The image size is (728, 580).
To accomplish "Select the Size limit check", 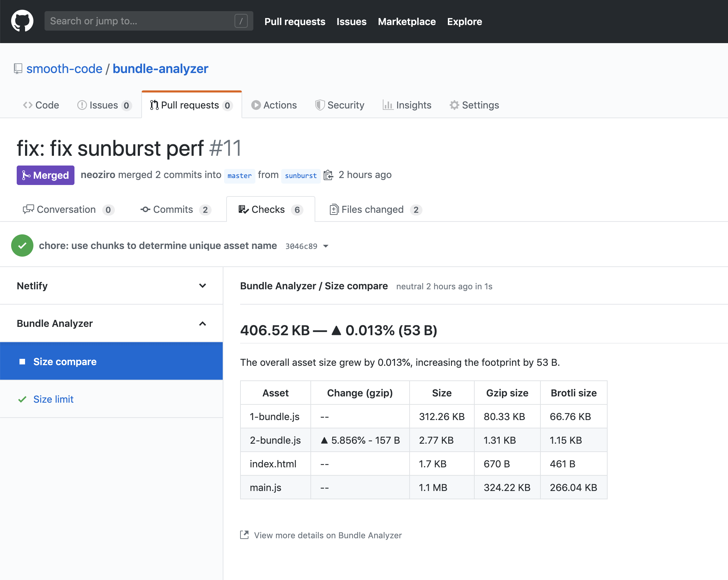I will coord(53,399).
